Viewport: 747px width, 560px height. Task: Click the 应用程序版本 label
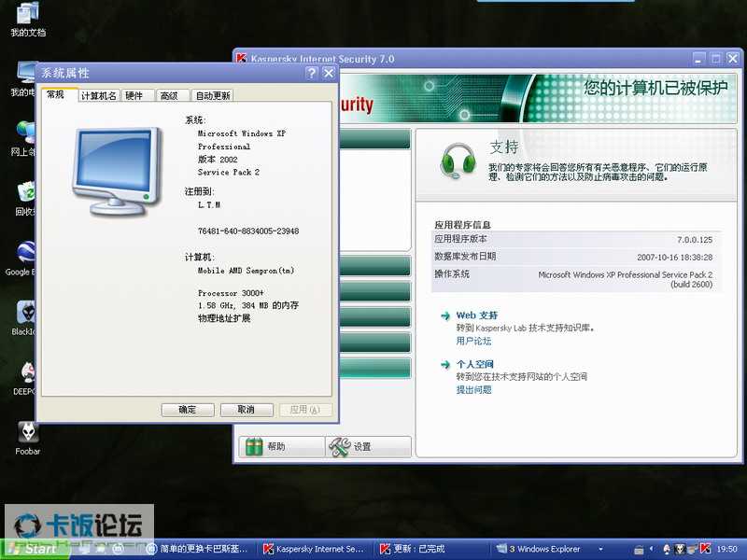pyautogui.click(x=460, y=239)
